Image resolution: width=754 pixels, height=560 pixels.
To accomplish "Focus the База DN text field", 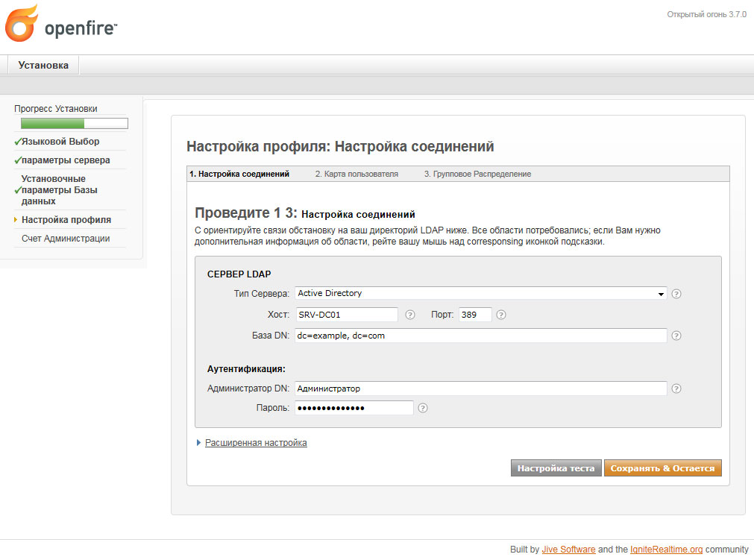I will tap(480, 336).
